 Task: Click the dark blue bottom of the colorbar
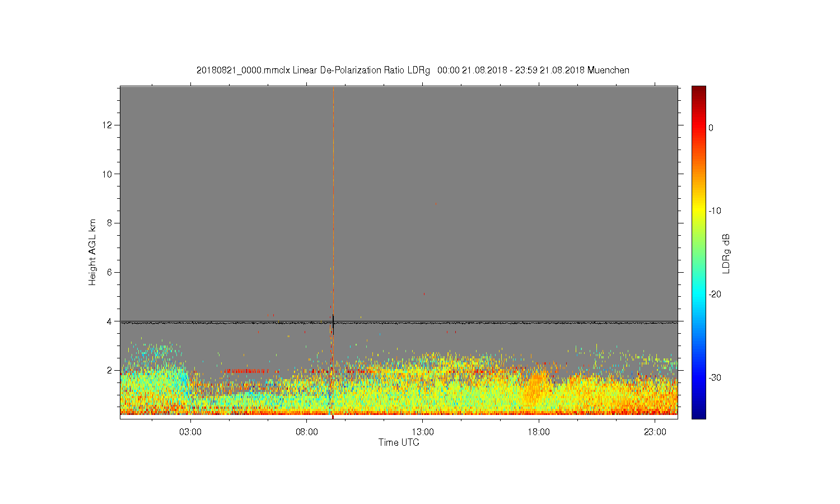tap(698, 413)
